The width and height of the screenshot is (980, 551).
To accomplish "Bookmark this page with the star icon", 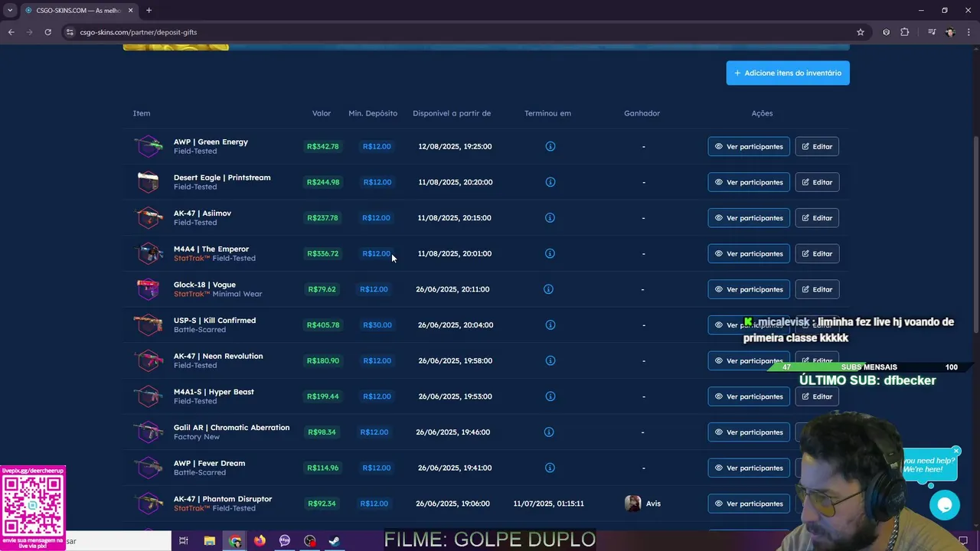I will click(x=861, y=32).
